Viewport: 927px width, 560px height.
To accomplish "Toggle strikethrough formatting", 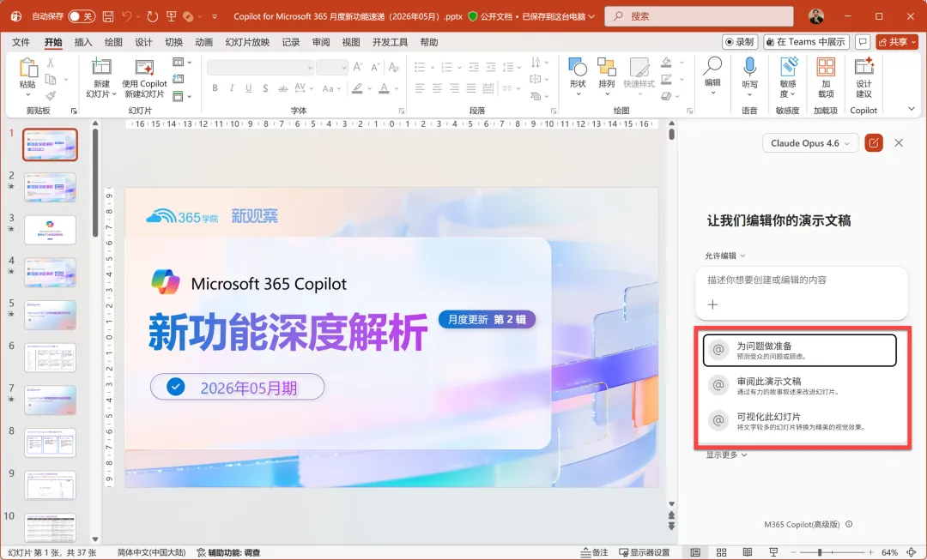I will pyautogui.click(x=283, y=88).
